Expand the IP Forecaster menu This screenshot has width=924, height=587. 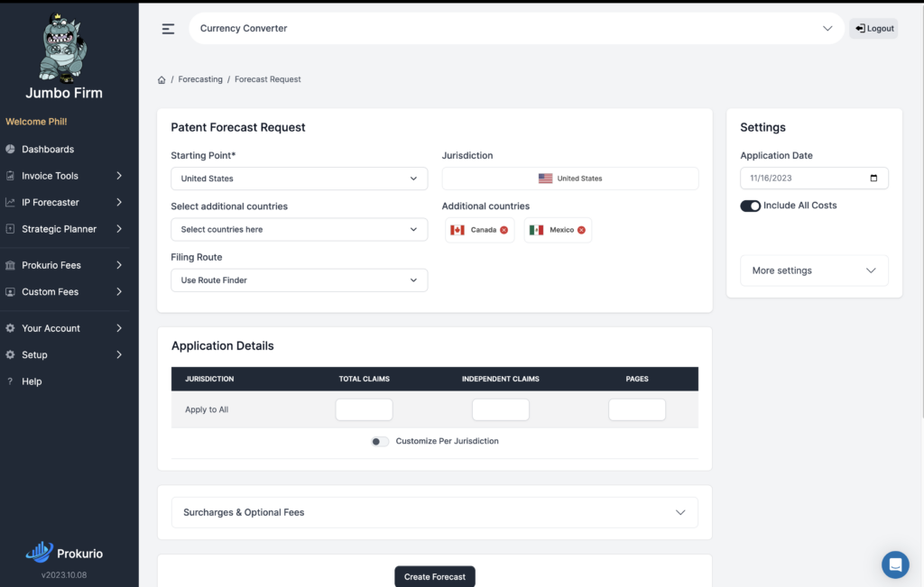click(64, 202)
